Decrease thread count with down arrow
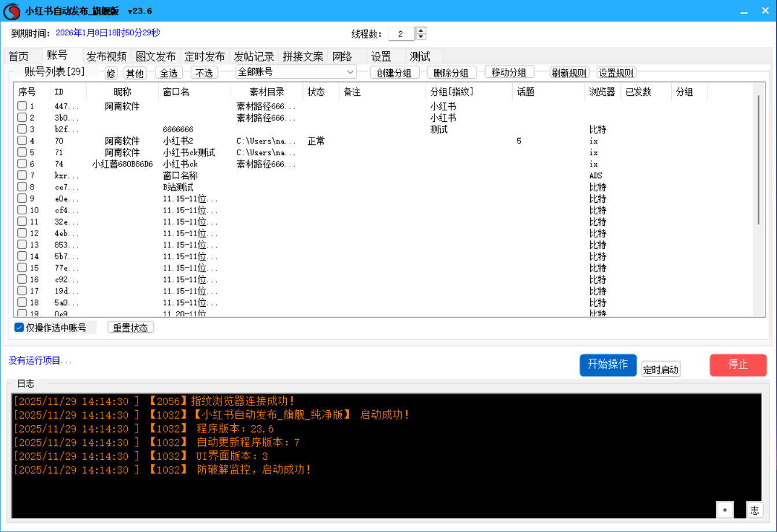Image resolution: width=777 pixels, height=532 pixels. click(x=421, y=37)
